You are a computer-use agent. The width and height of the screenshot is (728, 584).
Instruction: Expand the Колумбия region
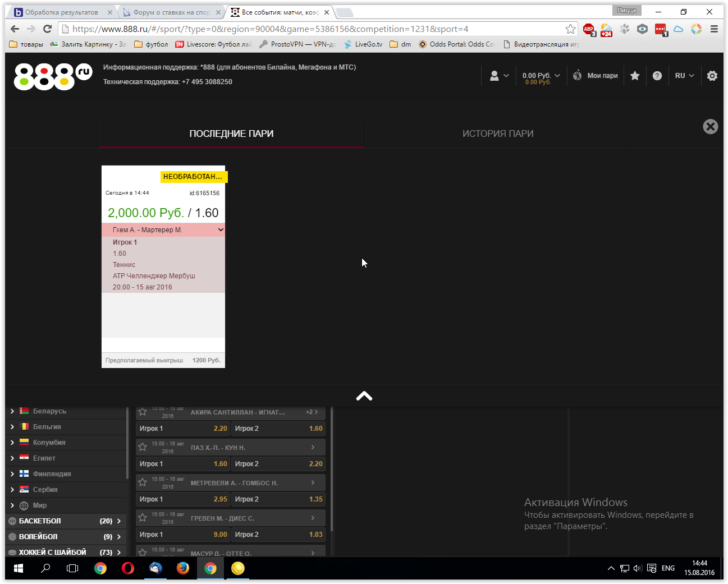point(12,443)
